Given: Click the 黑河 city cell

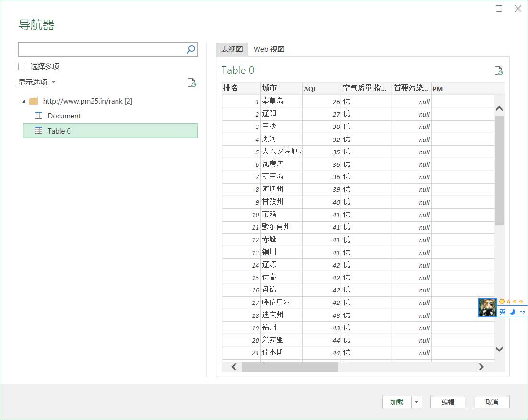Looking at the screenshot, I should 281,139.
